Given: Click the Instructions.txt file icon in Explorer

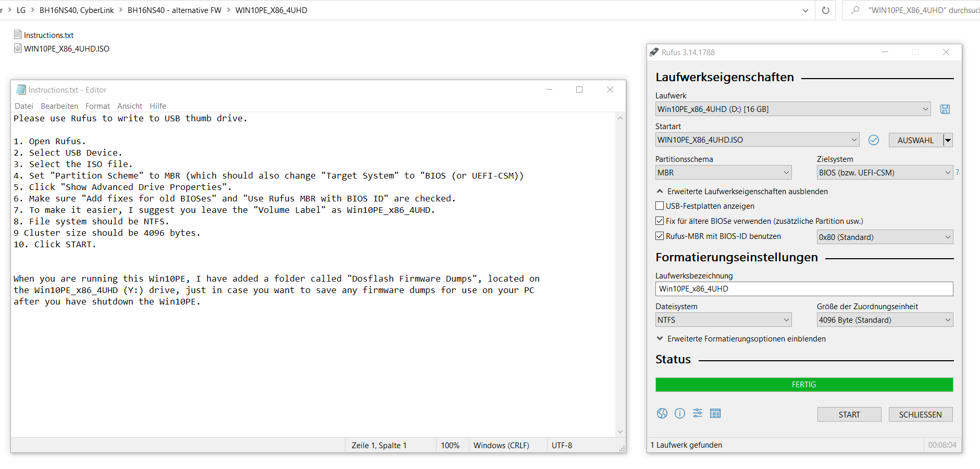Looking at the screenshot, I should point(18,35).
